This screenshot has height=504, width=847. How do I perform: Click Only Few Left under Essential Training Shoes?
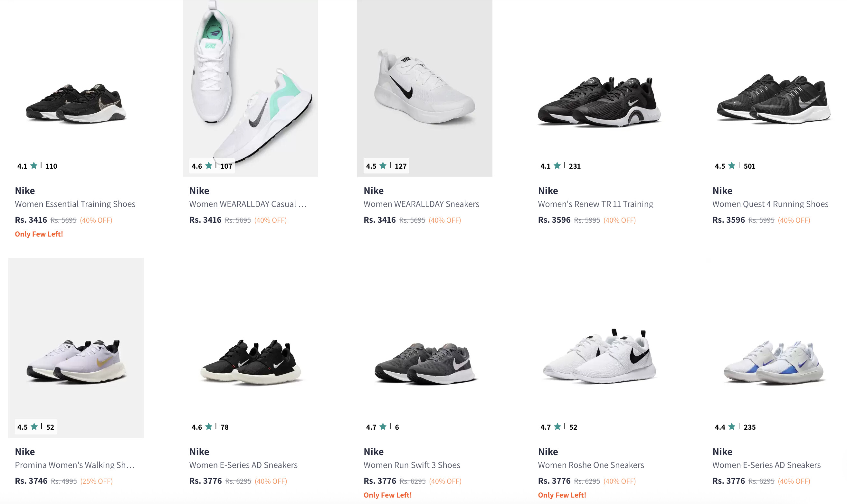[39, 234]
